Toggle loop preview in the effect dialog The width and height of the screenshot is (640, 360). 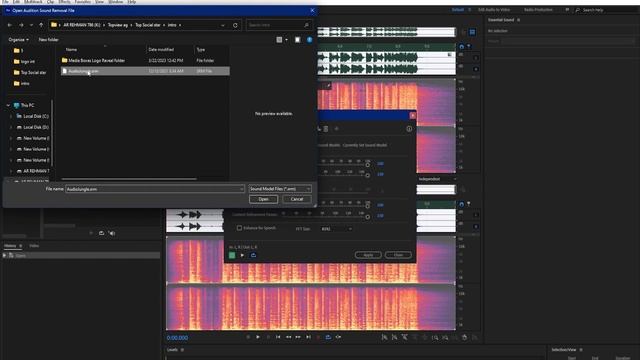[x=253, y=255]
